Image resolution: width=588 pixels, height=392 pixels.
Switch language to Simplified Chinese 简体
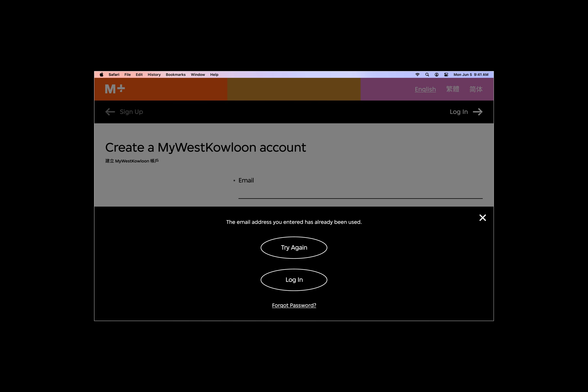click(x=476, y=89)
